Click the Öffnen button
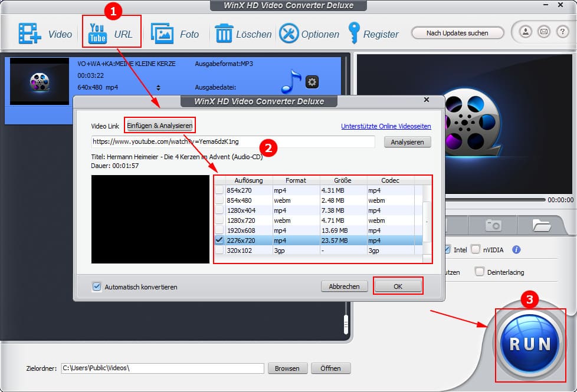577x392 pixels. click(330, 368)
